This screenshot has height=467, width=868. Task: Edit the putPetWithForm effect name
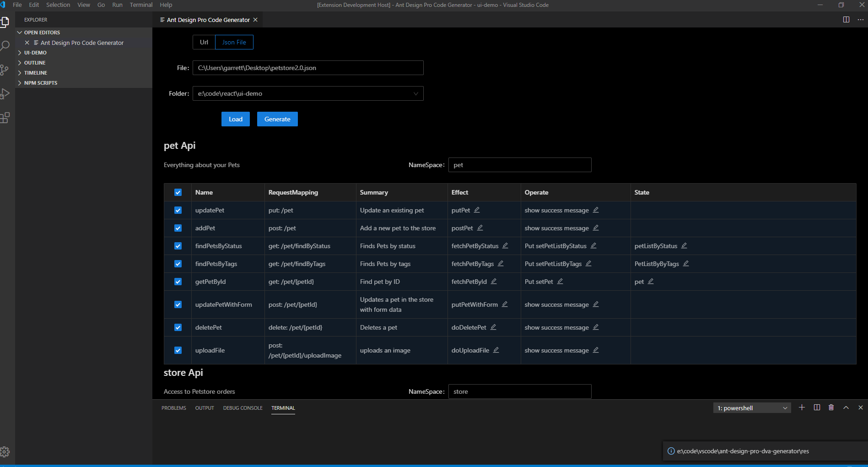point(505,304)
